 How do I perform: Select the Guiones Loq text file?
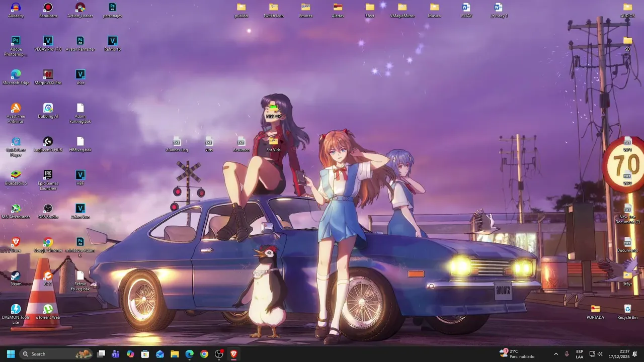click(x=177, y=144)
